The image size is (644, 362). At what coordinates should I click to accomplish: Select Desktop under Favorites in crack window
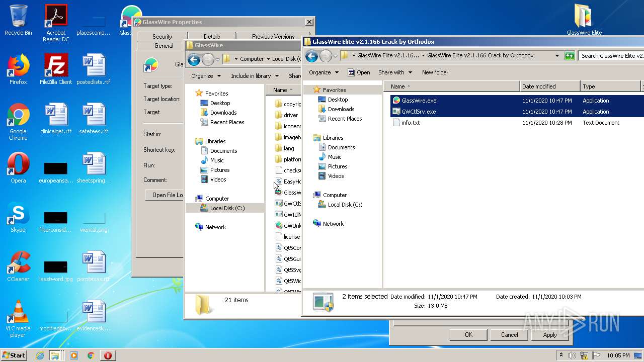[x=338, y=100]
